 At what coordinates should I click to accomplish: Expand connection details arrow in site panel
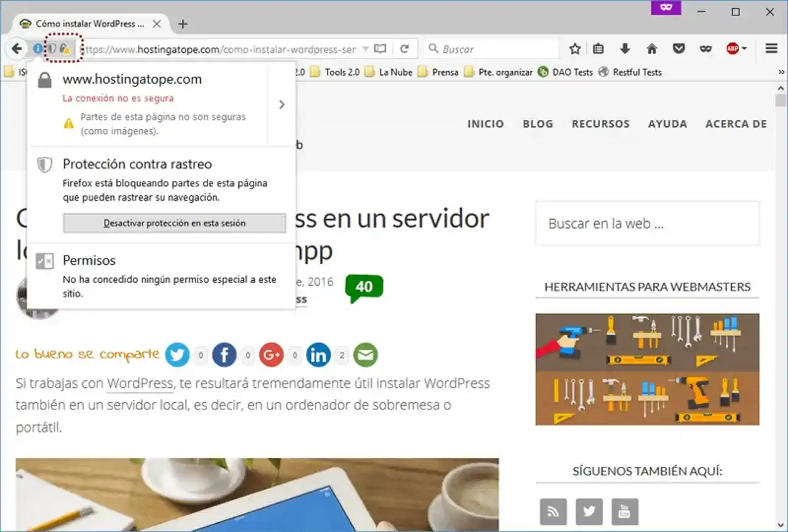tap(282, 105)
